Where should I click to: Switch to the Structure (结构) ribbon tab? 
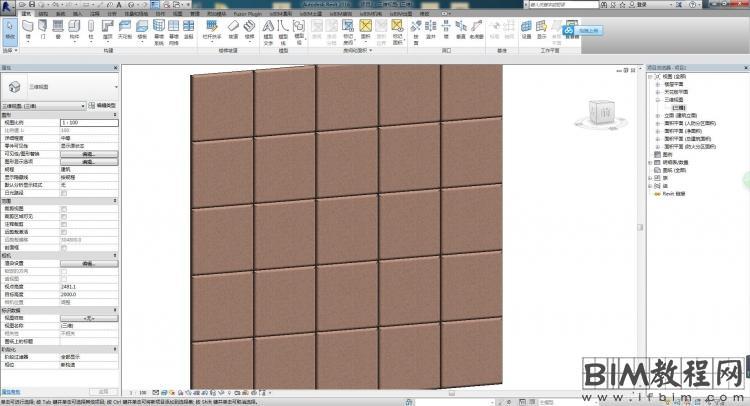42,13
